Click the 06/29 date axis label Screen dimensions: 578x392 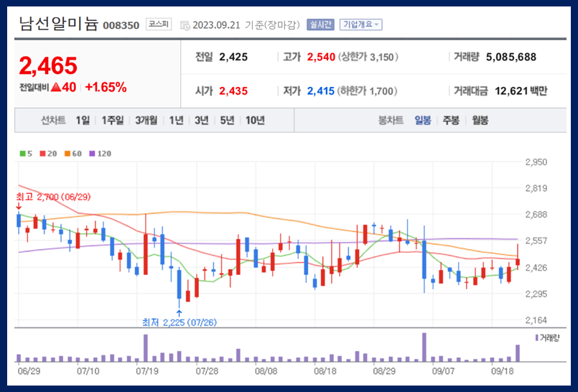coord(29,371)
